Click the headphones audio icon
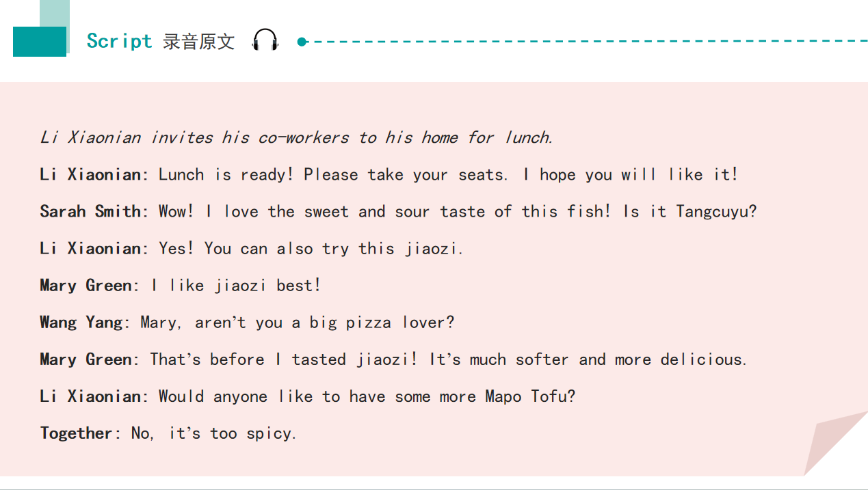The image size is (868, 490). pos(265,41)
